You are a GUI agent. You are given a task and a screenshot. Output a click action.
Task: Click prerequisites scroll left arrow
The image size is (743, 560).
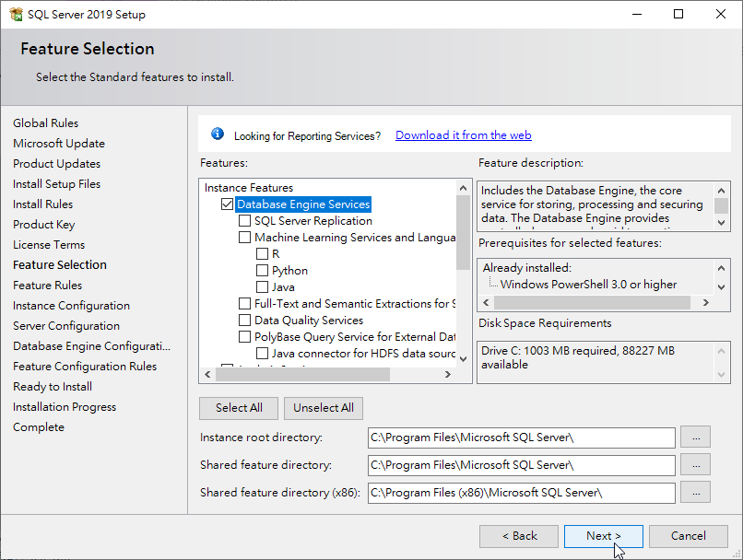tap(486, 302)
